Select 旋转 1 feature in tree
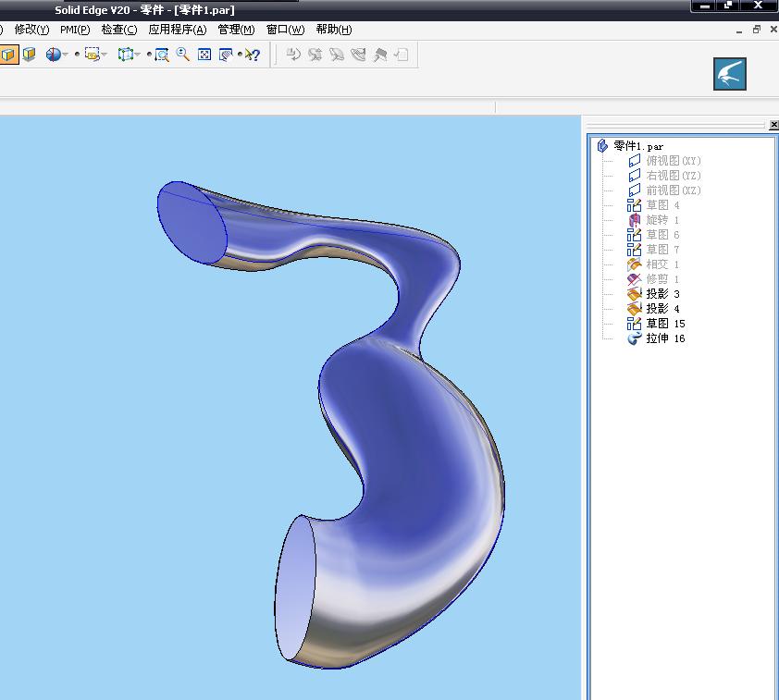 pos(662,220)
